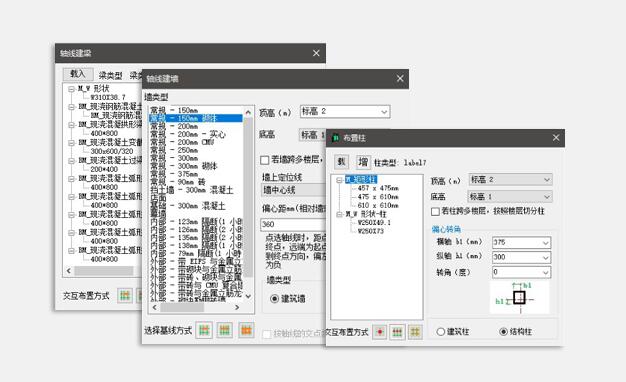Select W250X73 column type
This screenshot has height=382, width=626.
(371, 231)
